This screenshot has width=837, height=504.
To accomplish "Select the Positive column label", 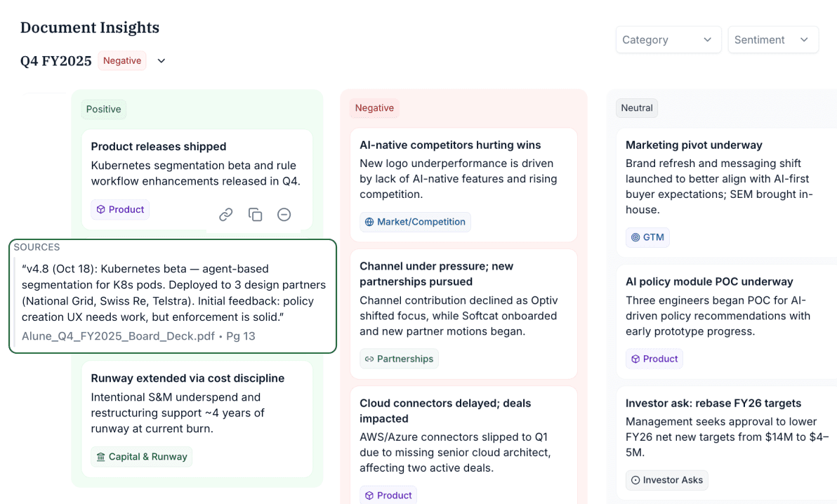I will (x=103, y=109).
